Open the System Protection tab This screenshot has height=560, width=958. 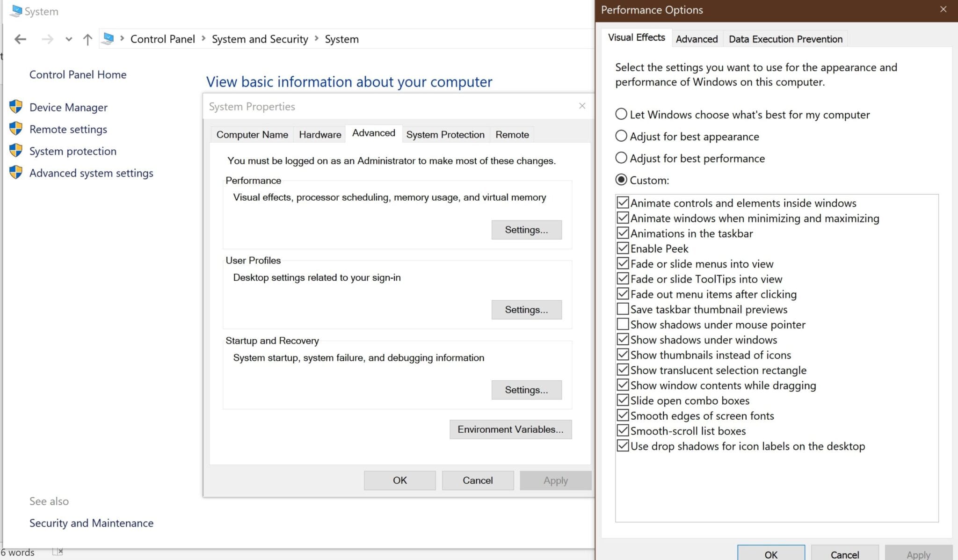[x=445, y=135]
